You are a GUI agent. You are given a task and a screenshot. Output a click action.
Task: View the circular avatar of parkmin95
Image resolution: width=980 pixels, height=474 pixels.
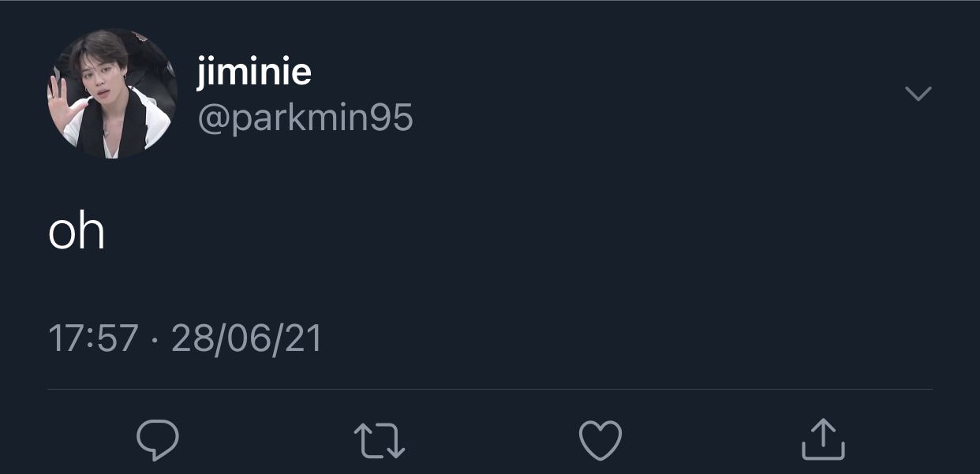click(112, 94)
